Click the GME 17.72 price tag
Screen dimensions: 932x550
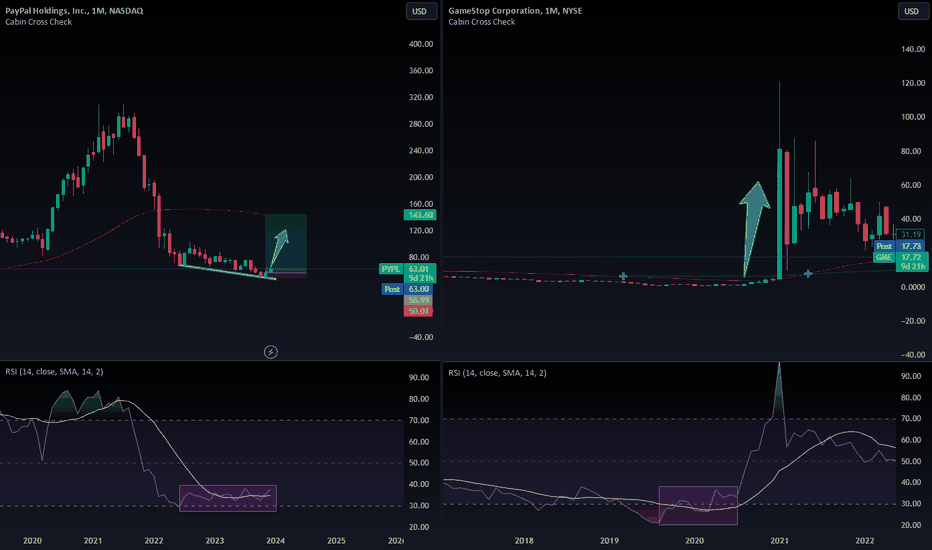click(x=900, y=257)
